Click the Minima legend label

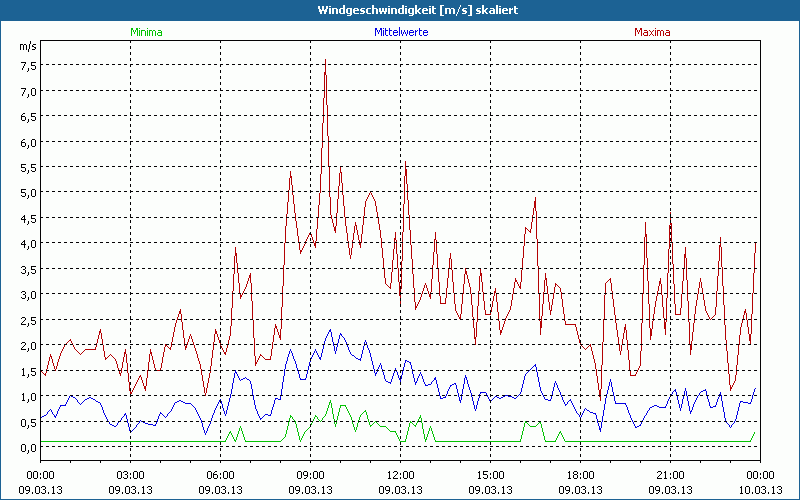tap(146, 32)
